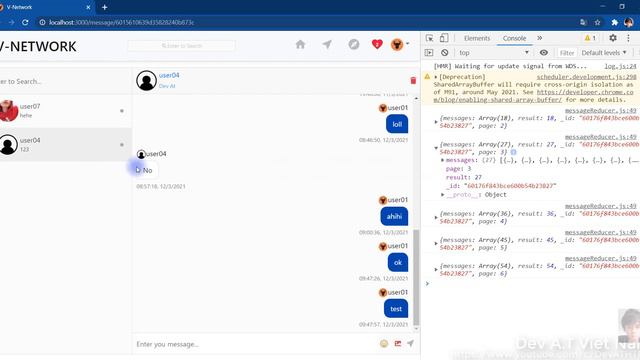Image resolution: width=640 pixels, height=360 pixels.
Task: Close the V-Network tab
Action: tap(88, 7)
